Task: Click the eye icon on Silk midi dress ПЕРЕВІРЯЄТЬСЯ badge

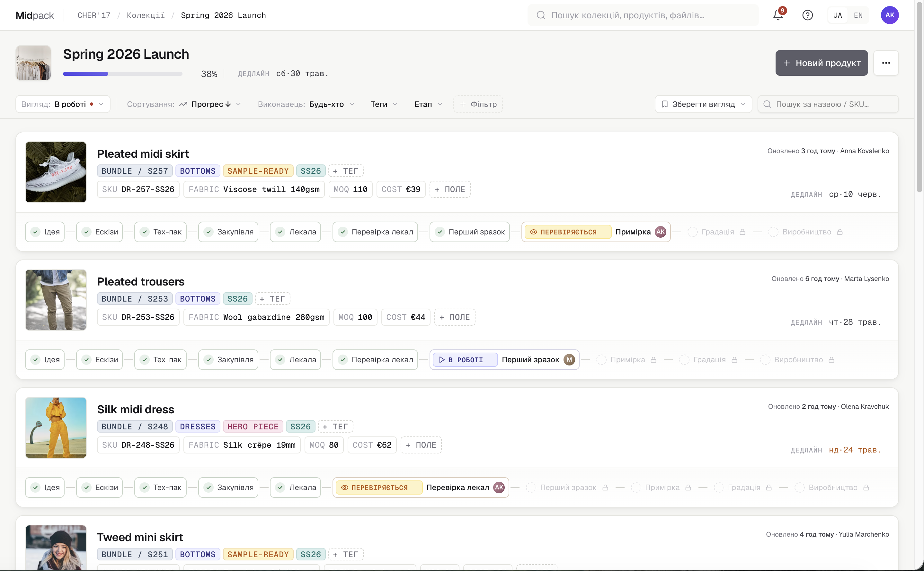Action: tap(344, 488)
